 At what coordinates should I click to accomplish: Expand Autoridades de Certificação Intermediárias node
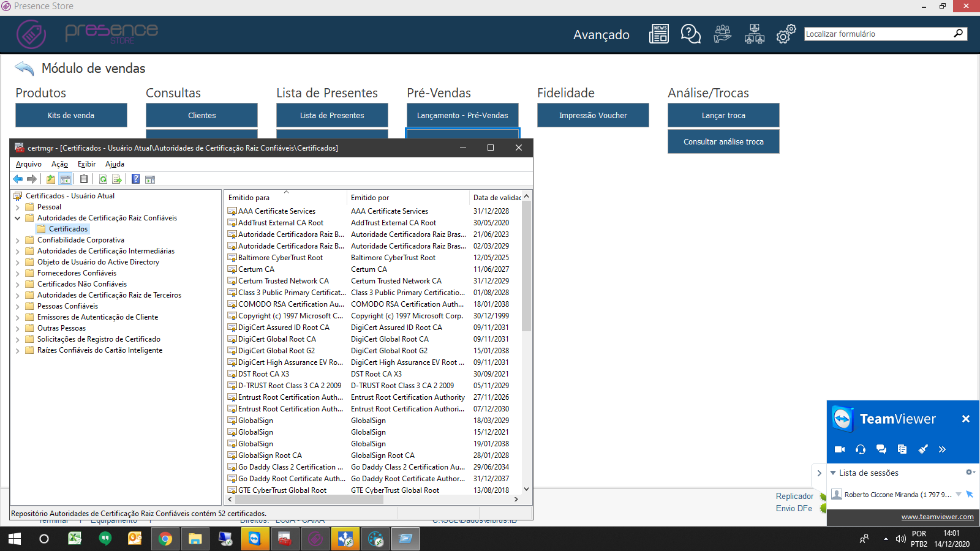18,252
